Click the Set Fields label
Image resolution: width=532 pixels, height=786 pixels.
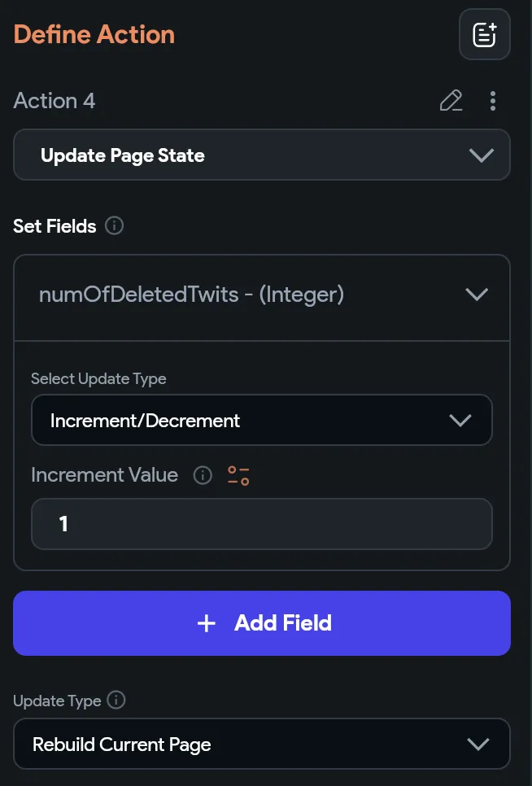[55, 226]
